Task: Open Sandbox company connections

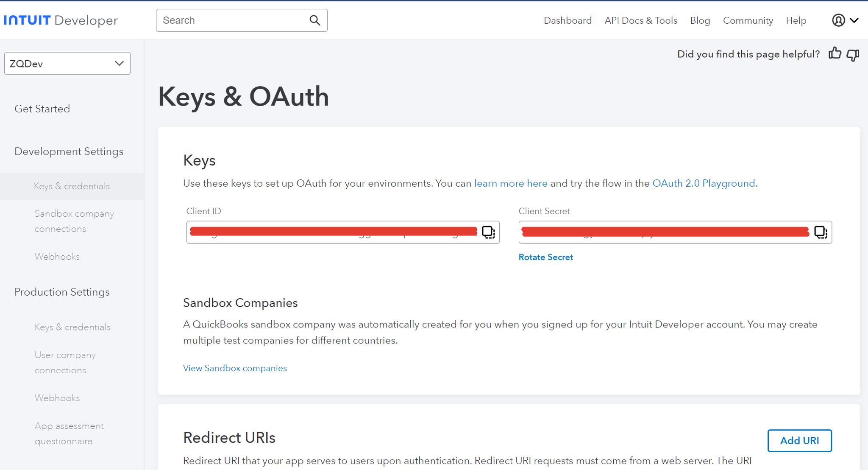Action: coord(74,221)
